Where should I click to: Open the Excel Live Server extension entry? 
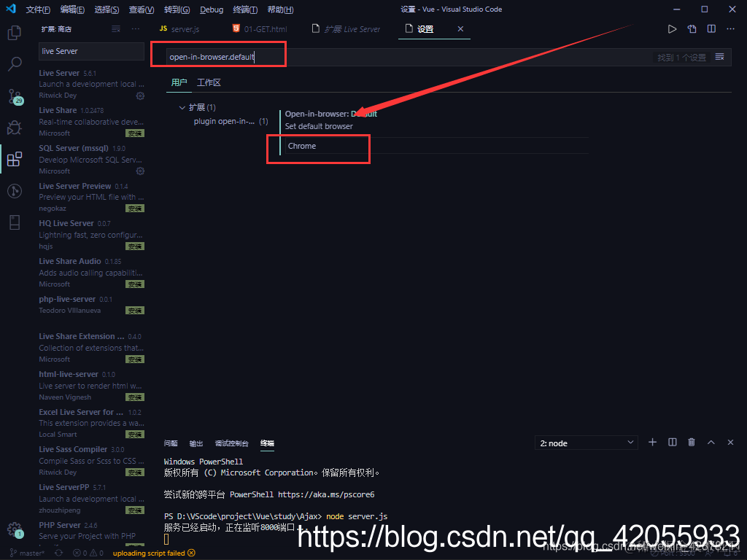click(x=91, y=423)
